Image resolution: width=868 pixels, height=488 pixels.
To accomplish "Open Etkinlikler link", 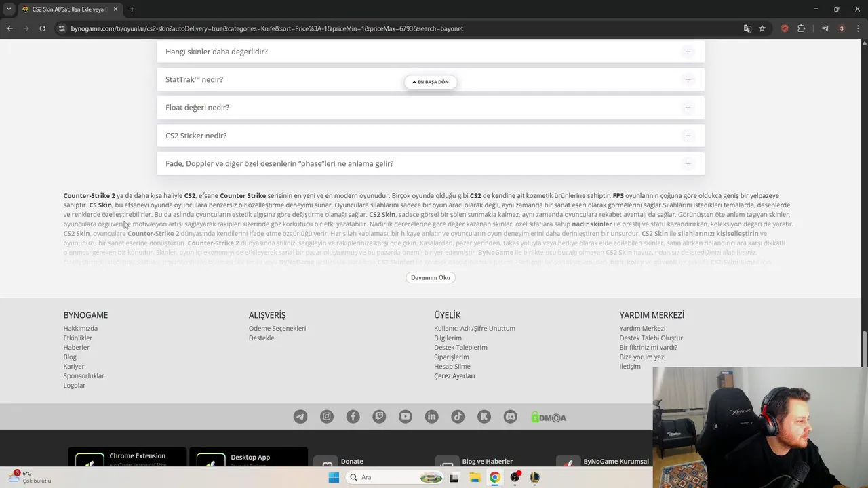I will click(x=78, y=338).
